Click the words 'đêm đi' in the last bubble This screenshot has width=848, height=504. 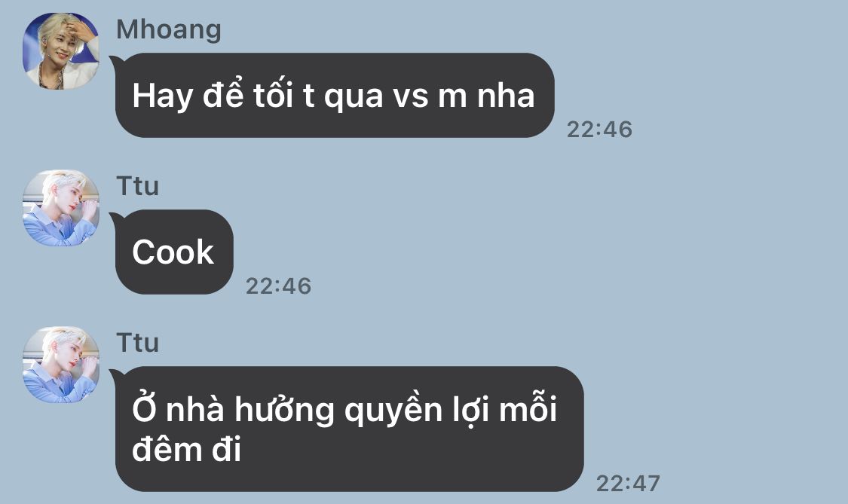click(187, 450)
